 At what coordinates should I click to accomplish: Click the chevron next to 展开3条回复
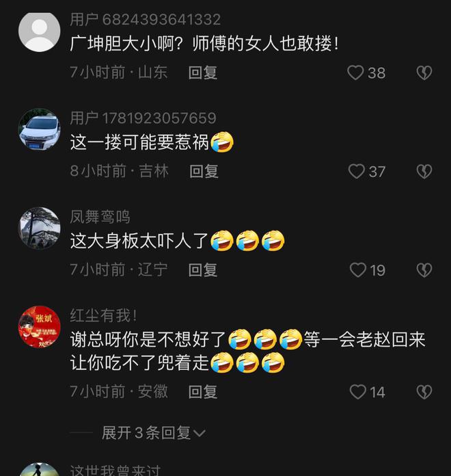200,434
